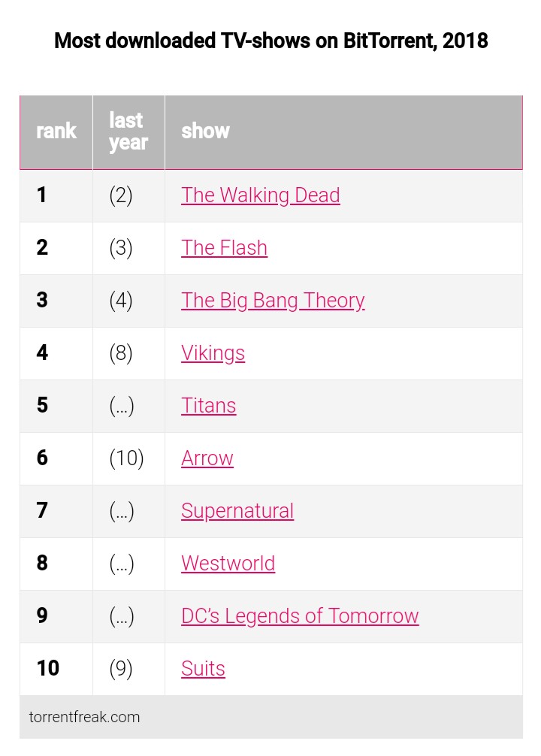Click the table title mentioning BitTorrent, 2018
The image size is (541, 756).
(x=270, y=41)
